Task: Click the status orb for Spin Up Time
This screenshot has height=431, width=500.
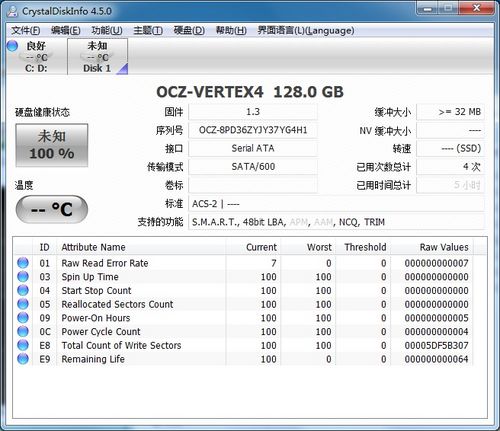Action: (23, 277)
